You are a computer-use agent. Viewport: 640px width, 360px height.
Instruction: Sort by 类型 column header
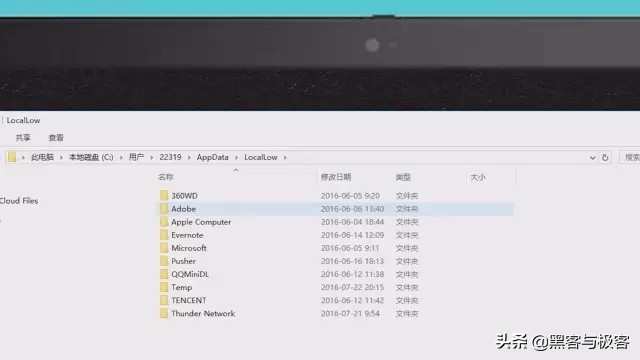pos(403,177)
